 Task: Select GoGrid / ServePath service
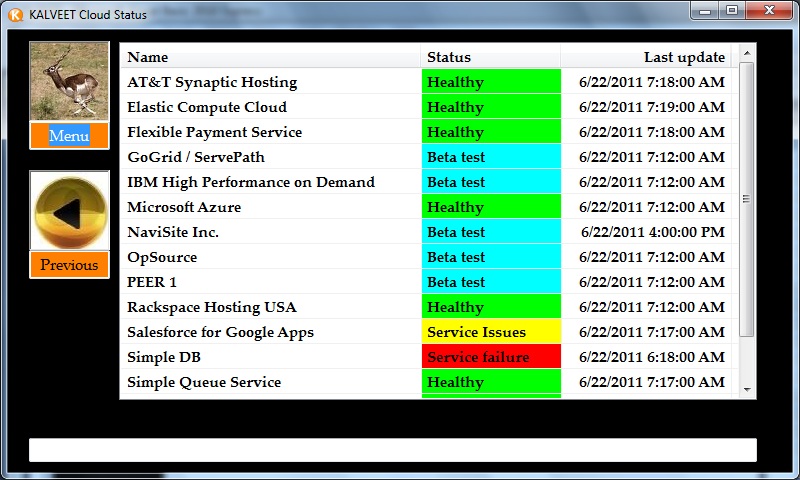428,157
